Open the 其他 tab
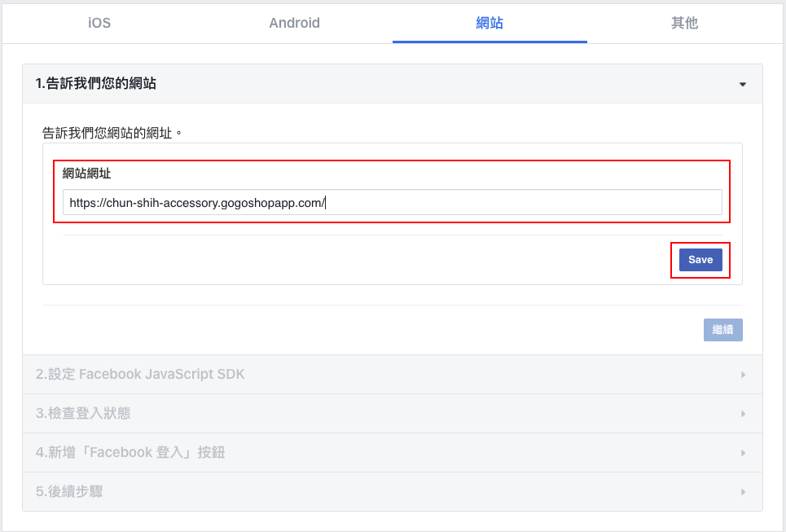 coord(684,23)
